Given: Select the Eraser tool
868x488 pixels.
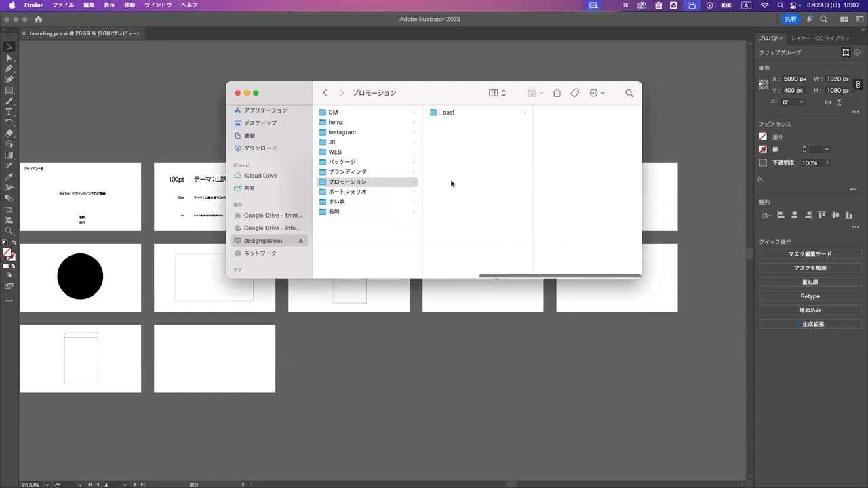Looking at the screenshot, I should [9, 134].
